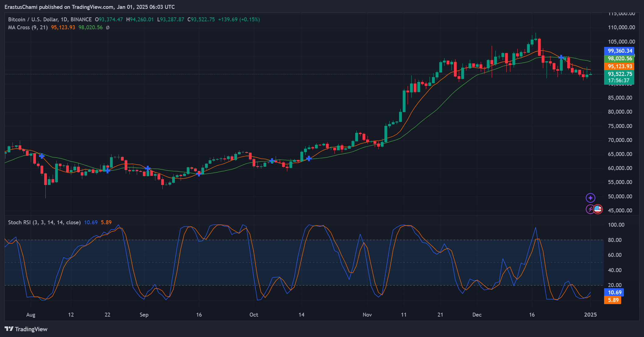Click the Dec date label on time axis
The image size is (644, 337).
tap(477, 315)
